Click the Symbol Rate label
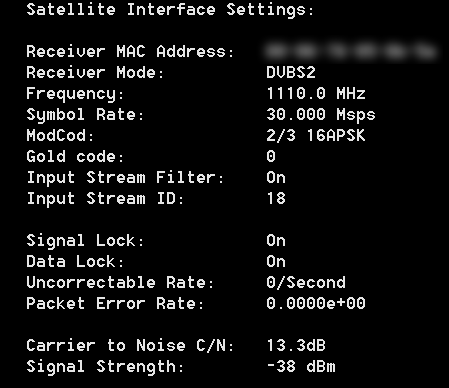This screenshot has width=449, height=388. click(x=85, y=115)
